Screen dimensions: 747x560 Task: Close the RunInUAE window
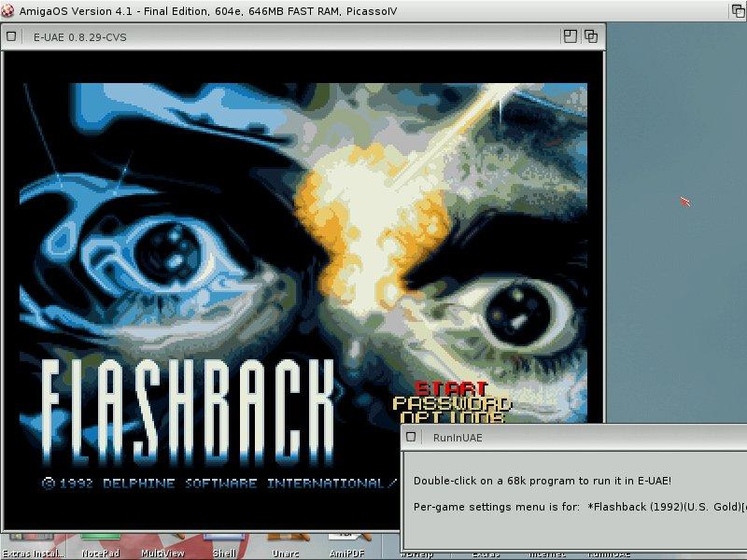click(x=411, y=437)
